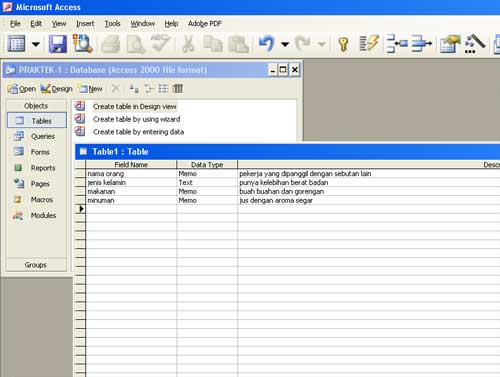
Task: Click the File Search toolbar icon
Action: (83, 44)
